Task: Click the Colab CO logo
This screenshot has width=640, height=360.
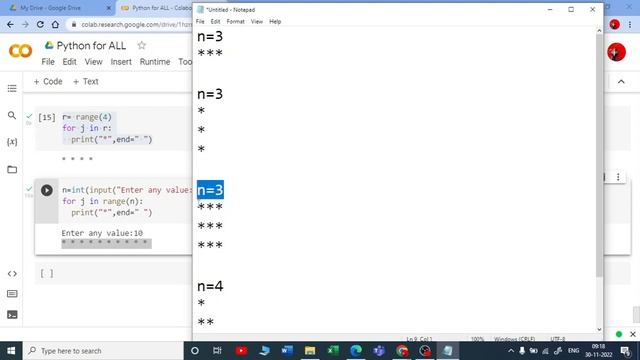Action: click(20, 51)
